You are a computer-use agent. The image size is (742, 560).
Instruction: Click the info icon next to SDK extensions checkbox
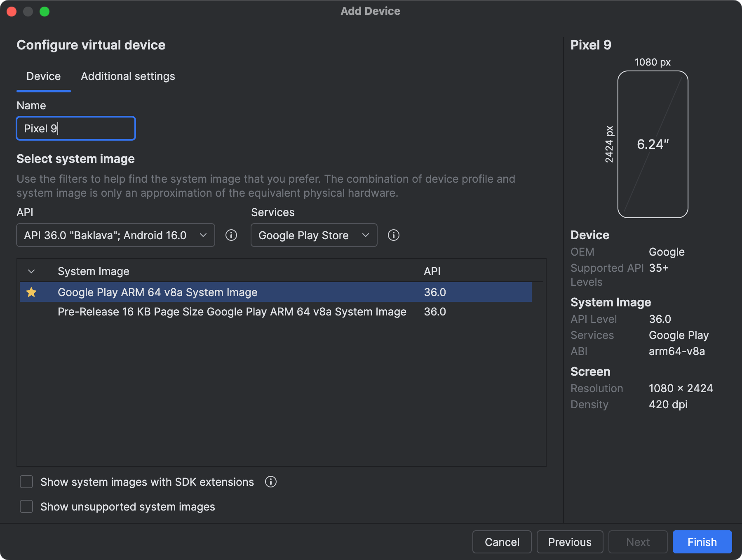[x=271, y=482]
